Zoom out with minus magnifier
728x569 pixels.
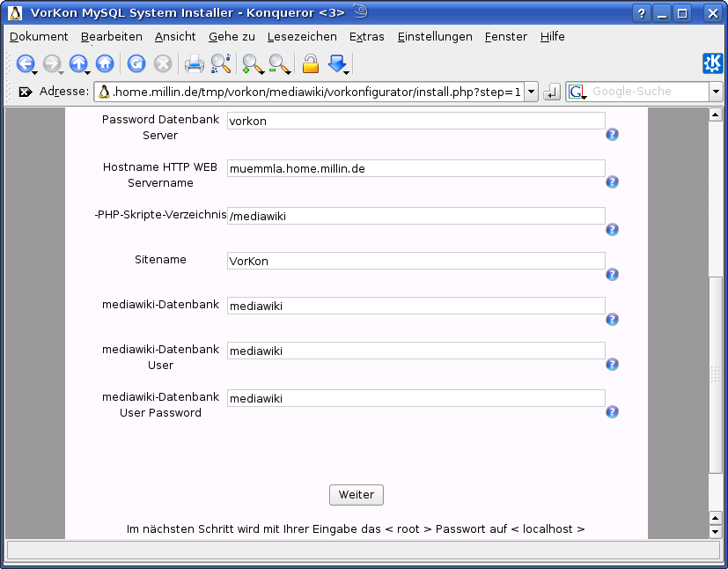(x=280, y=64)
